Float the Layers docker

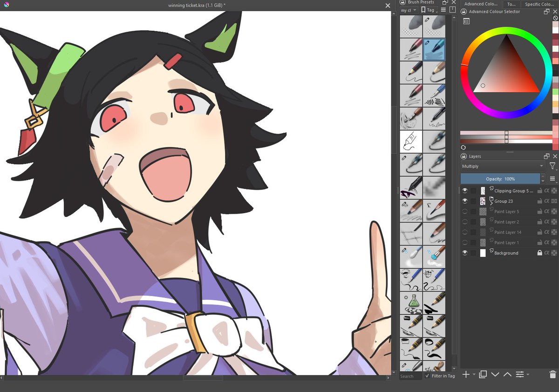pyautogui.click(x=546, y=156)
